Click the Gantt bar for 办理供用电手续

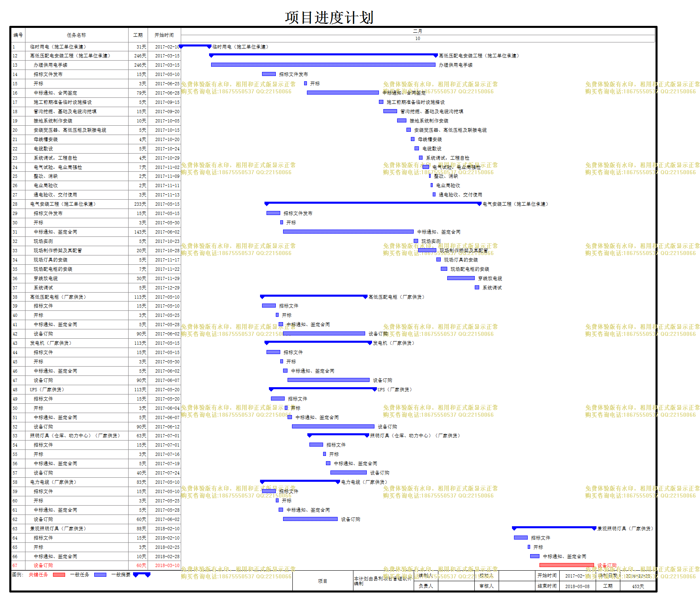(x=323, y=65)
